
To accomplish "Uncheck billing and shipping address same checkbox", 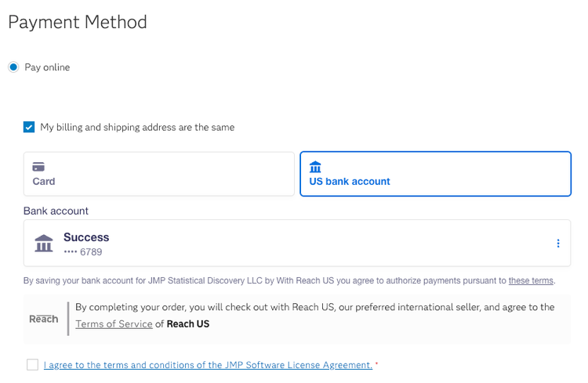I will [29, 127].
